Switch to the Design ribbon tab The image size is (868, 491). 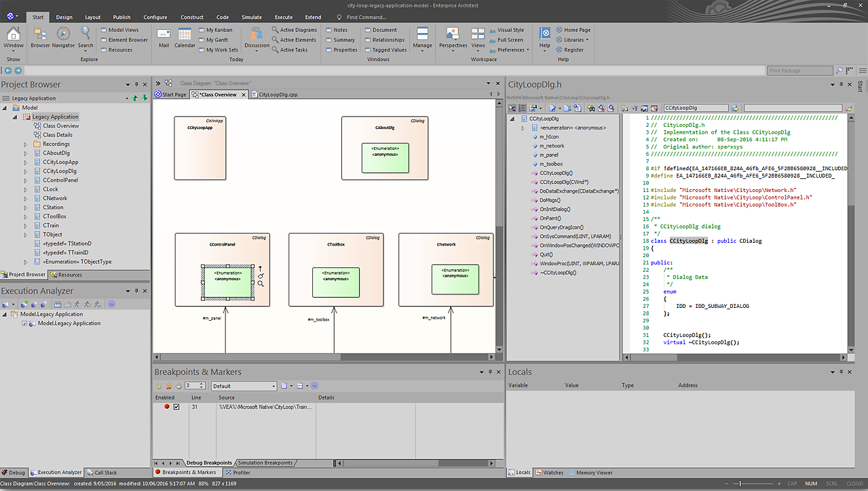coord(64,17)
